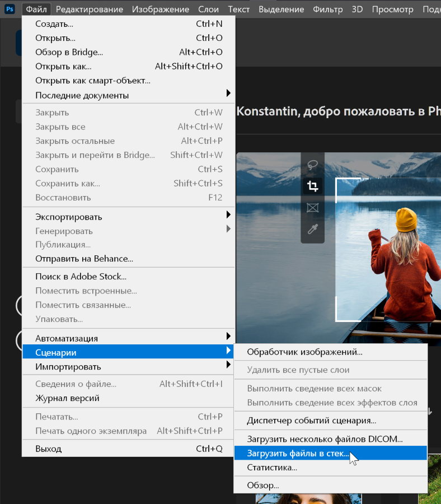
Task: Select Обзор в Bridge... entry
Action: pyautogui.click(x=129, y=52)
